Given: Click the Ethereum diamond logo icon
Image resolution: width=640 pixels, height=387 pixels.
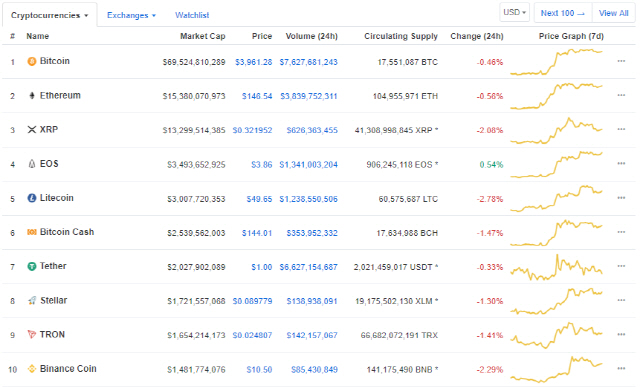Looking at the screenshot, I should coord(32,96).
